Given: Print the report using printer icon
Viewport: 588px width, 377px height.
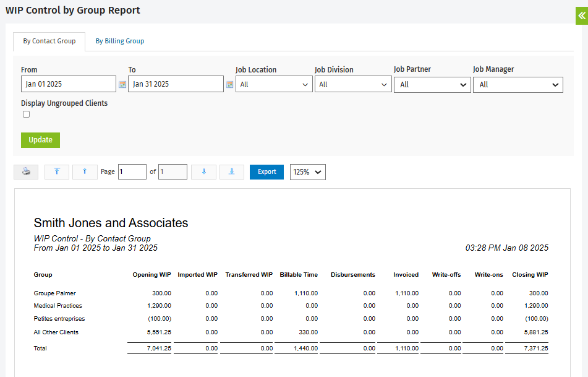Looking at the screenshot, I should [x=26, y=172].
